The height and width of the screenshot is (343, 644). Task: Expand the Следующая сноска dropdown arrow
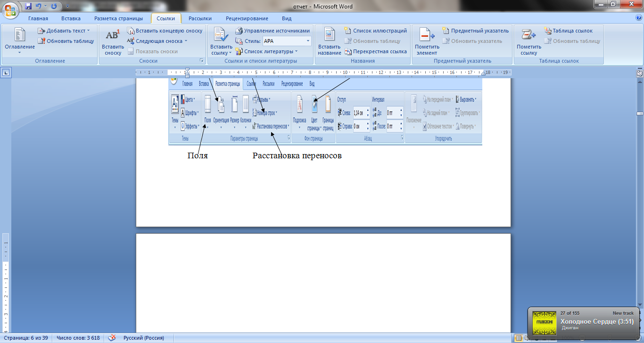pos(186,41)
